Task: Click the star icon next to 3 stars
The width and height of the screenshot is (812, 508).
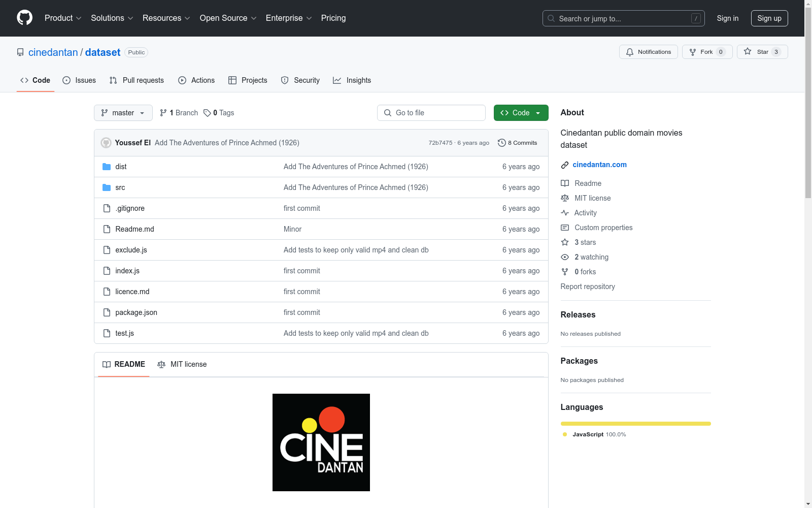Action: click(565, 242)
